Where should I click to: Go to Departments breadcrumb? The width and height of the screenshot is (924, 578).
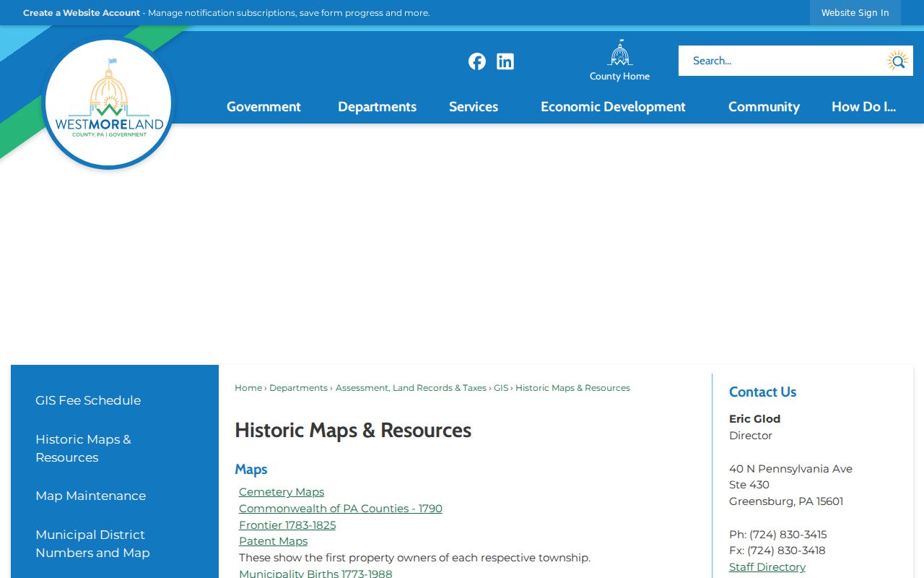[298, 388]
